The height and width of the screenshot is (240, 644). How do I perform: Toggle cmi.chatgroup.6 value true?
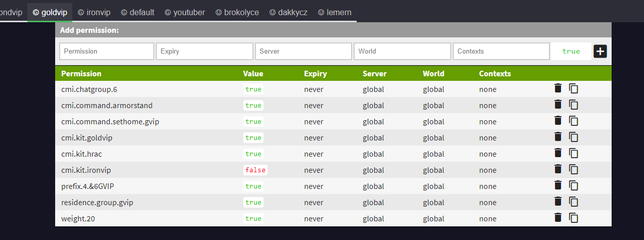253,89
